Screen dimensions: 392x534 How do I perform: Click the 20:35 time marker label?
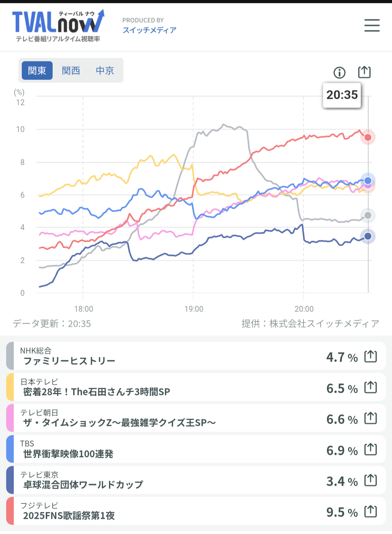[342, 95]
